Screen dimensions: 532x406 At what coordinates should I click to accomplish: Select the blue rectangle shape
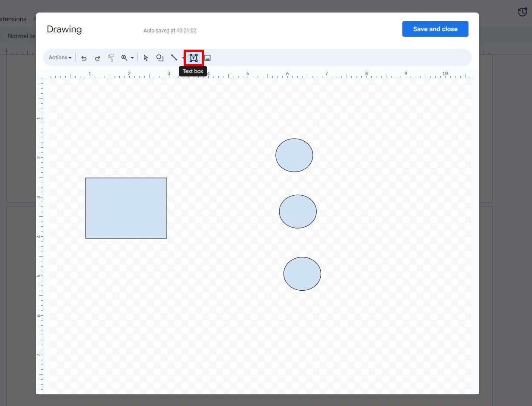[126, 208]
